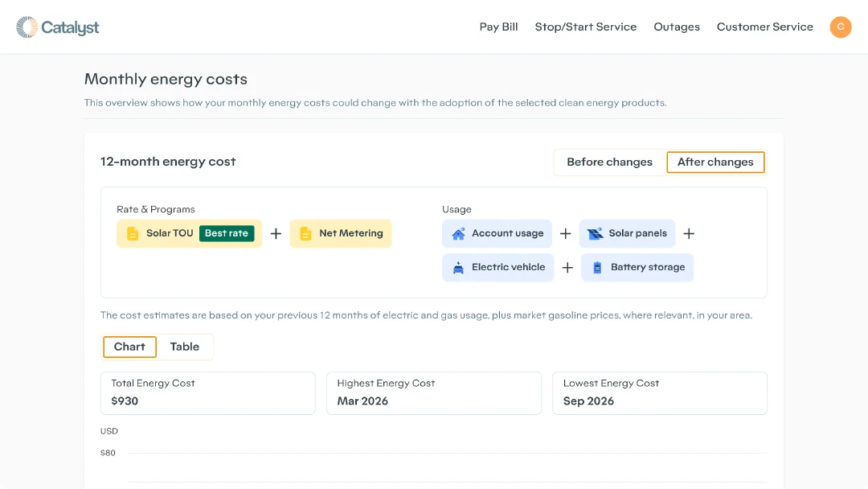Switch to Before changes view

609,162
